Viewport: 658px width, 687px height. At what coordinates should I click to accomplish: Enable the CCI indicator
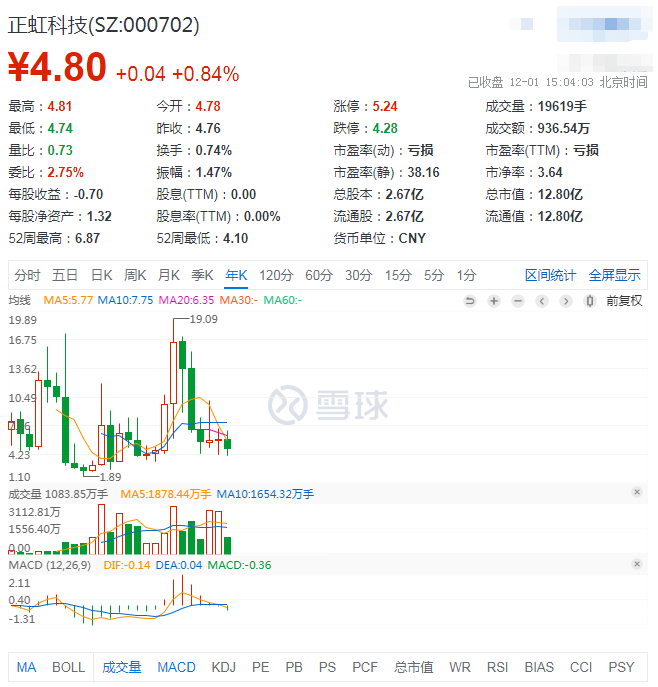(x=581, y=669)
